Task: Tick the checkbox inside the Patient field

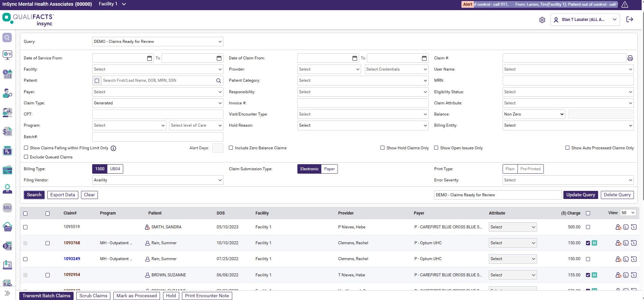Action: coord(97,81)
